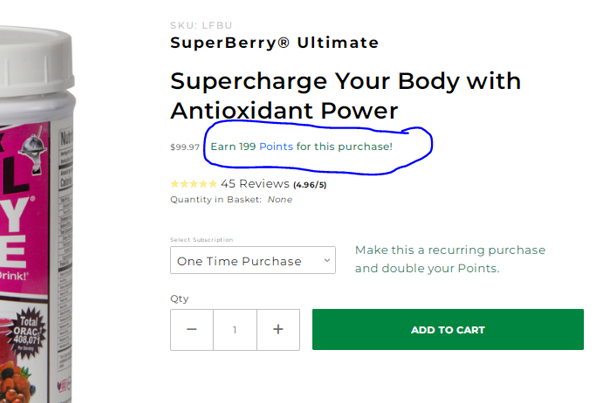This screenshot has height=403, width=600.
Task: Decrease quantity with the minus button
Action: (x=192, y=330)
